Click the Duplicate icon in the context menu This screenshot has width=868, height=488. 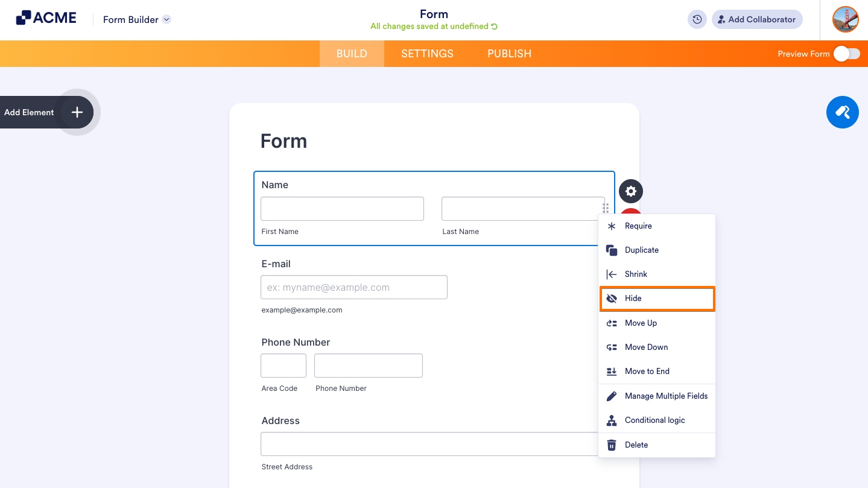611,250
